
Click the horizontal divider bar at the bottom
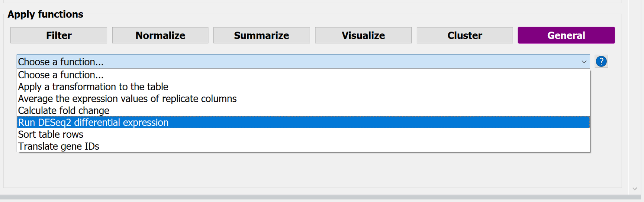click(x=320, y=198)
